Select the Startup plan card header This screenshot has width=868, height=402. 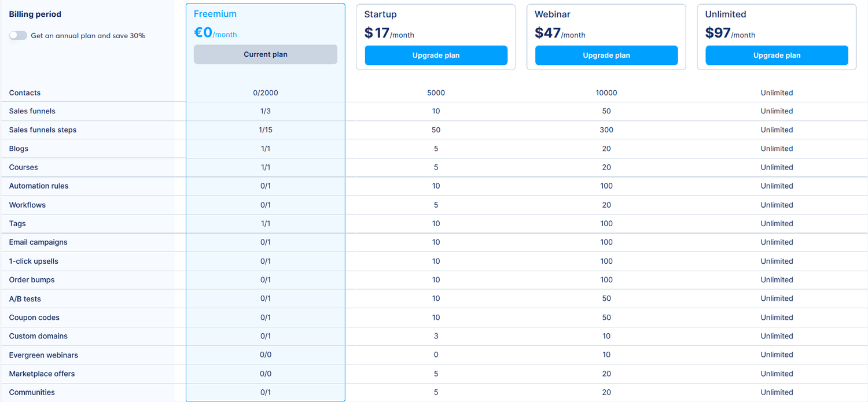click(x=380, y=14)
